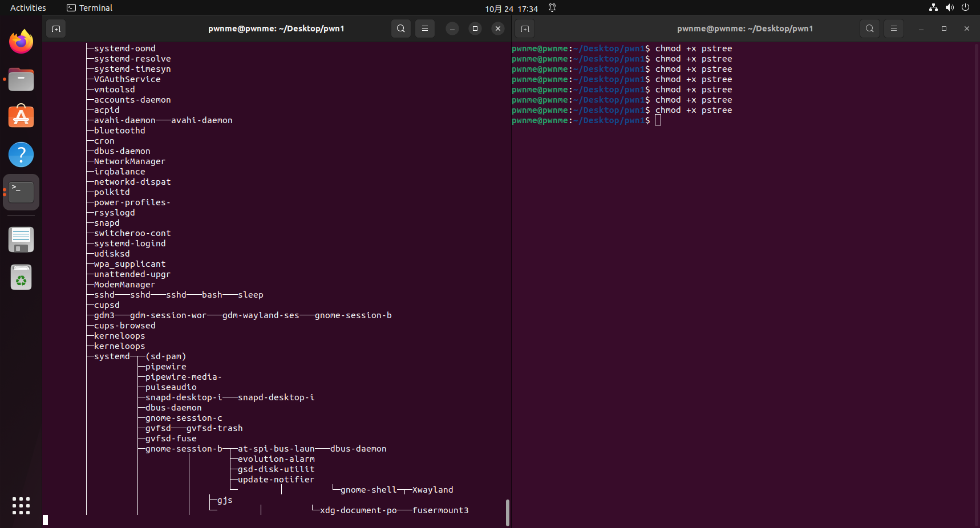The height and width of the screenshot is (528, 980).
Task: Open the Activities overview
Action: [28, 8]
